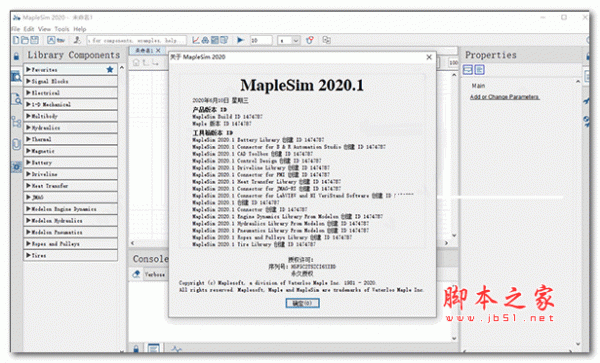Image resolution: width=600 pixels, height=363 pixels.
Task: Expand the Modelon Hydraulics palette
Action: pyautogui.click(x=70, y=221)
